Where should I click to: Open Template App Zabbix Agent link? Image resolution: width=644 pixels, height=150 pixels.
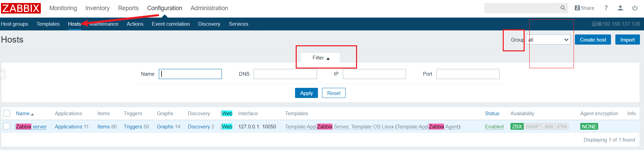coord(428,127)
